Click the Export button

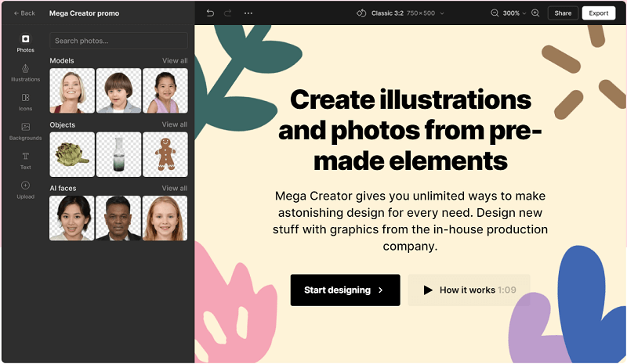click(599, 13)
